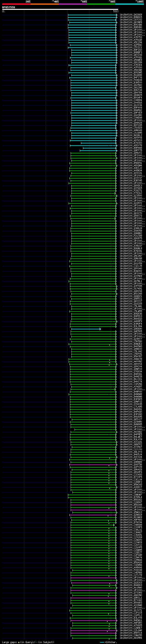Click the orange ~40% identity legend segment
The height and width of the screenshot is (644, 146).
(45, 4)
